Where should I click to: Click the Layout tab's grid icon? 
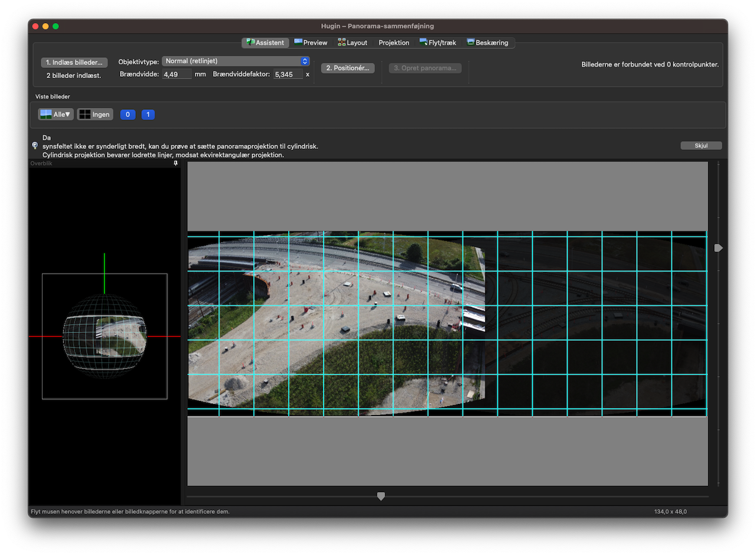pos(341,42)
